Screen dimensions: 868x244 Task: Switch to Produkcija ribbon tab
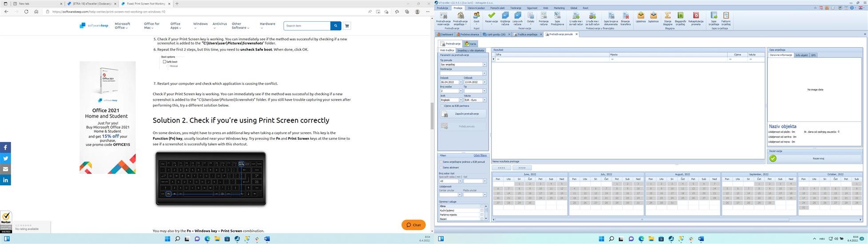click(x=442, y=8)
